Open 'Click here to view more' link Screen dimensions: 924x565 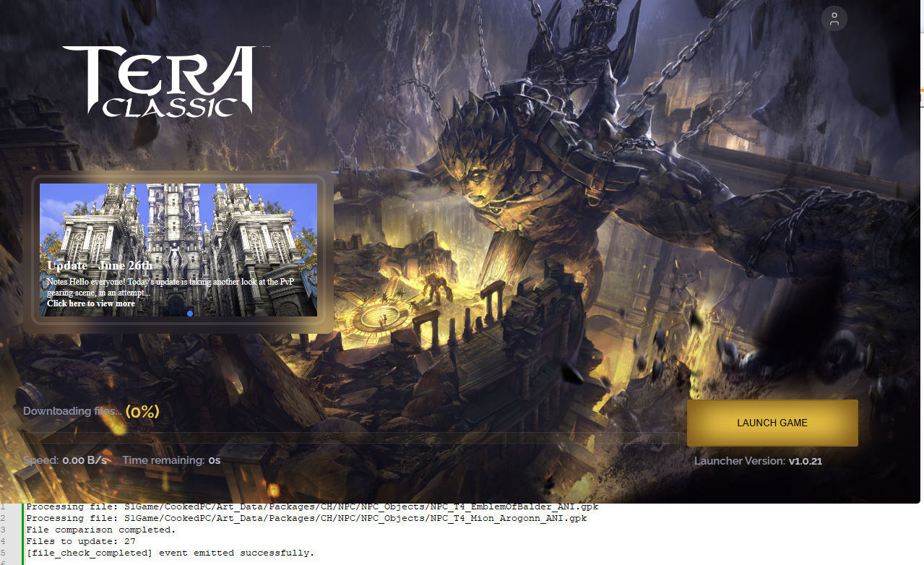[91, 303]
